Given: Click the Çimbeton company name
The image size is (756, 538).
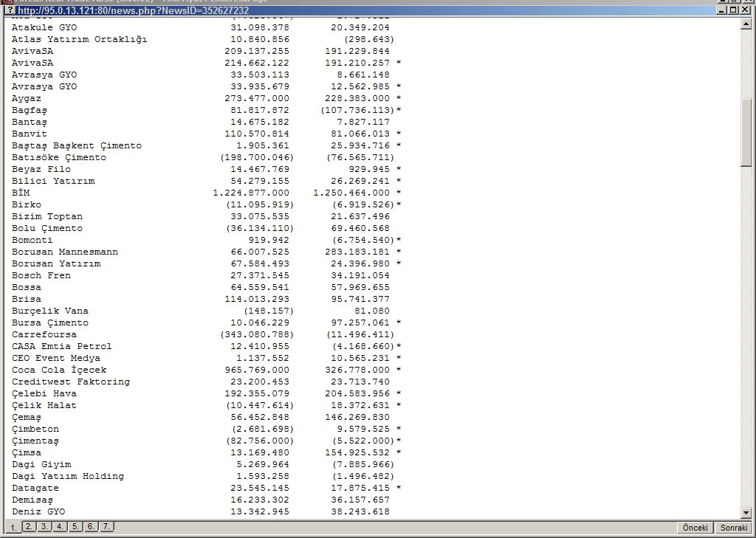Looking at the screenshot, I should coord(35,429).
